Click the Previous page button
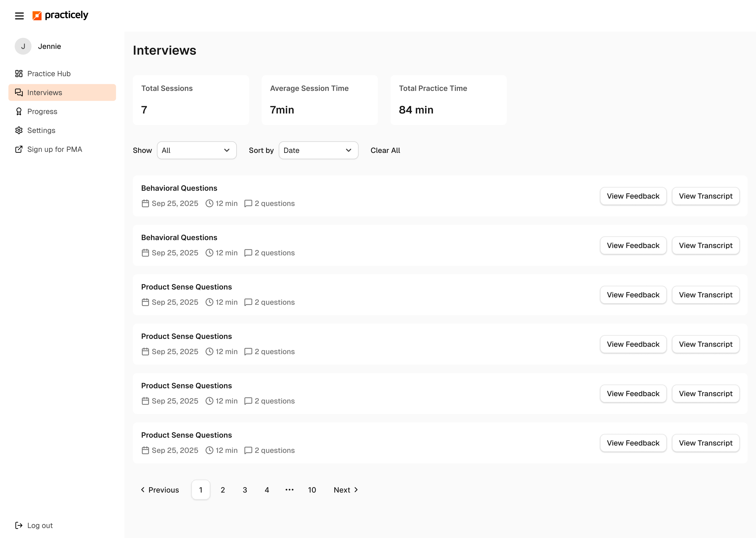The image size is (756, 538). 160,490
